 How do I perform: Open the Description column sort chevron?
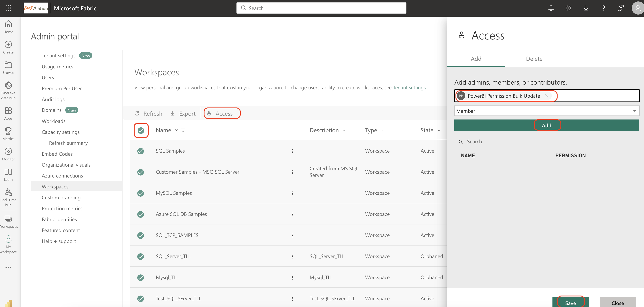tap(344, 130)
